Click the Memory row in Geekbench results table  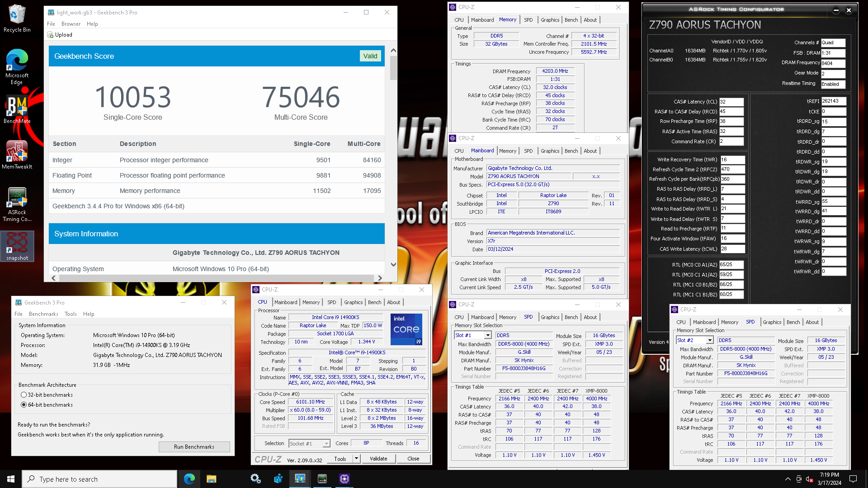pos(217,191)
